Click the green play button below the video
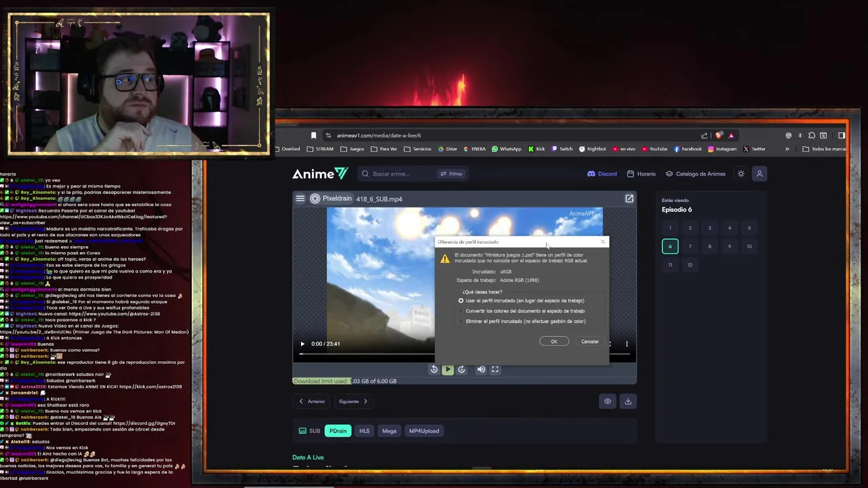 pyautogui.click(x=448, y=369)
